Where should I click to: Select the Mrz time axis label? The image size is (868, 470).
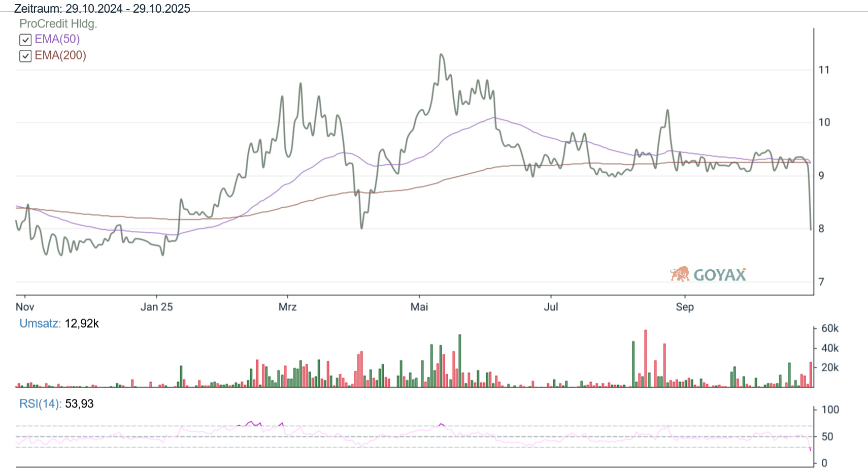[287, 307]
